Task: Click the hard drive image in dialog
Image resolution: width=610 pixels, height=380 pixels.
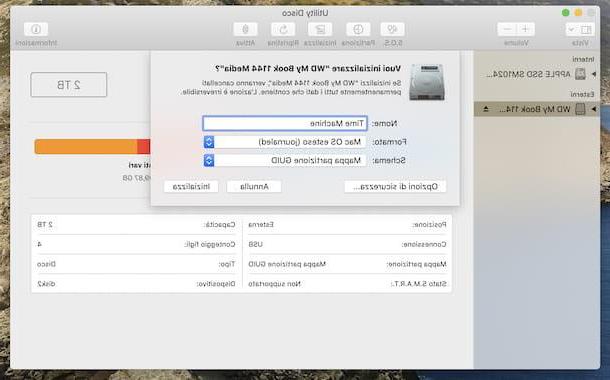Action: coord(427,82)
